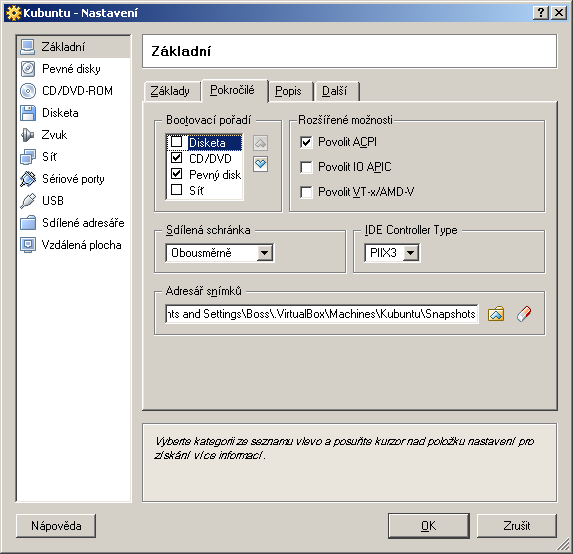The width and height of the screenshot is (573, 554).
Task: Click the USB plug icon
Action: pos(28,201)
